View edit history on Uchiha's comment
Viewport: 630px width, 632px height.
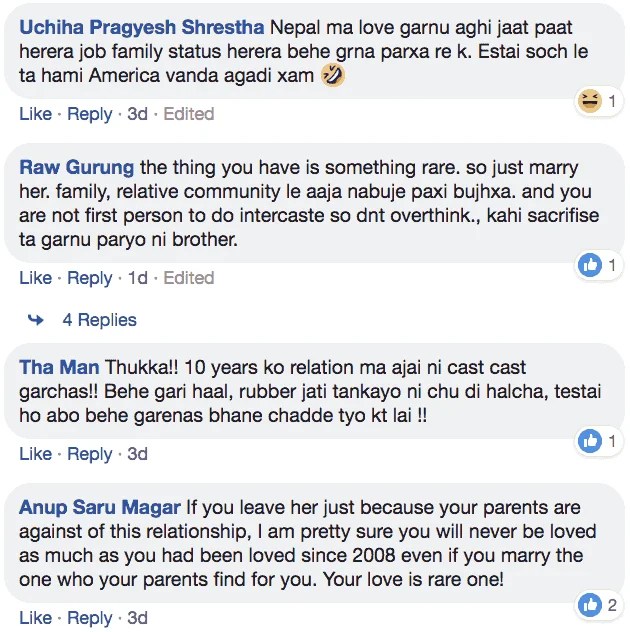[188, 114]
